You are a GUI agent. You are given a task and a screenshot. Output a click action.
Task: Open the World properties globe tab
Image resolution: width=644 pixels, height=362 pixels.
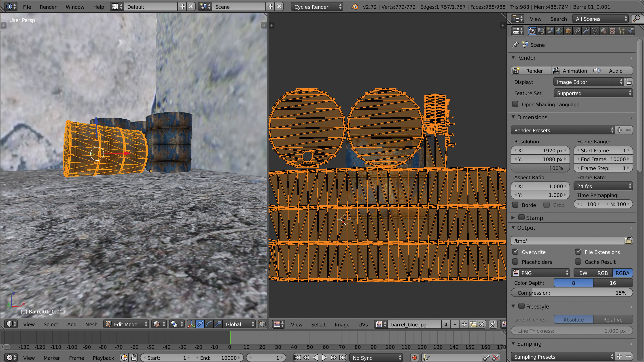point(559,31)
